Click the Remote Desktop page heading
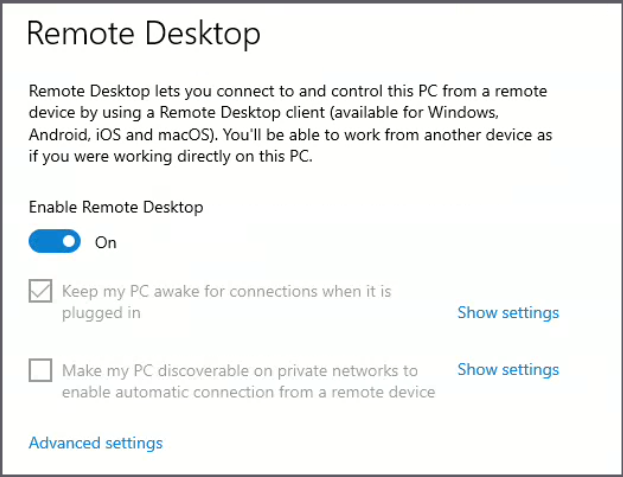623x477 pixels. 143,34
